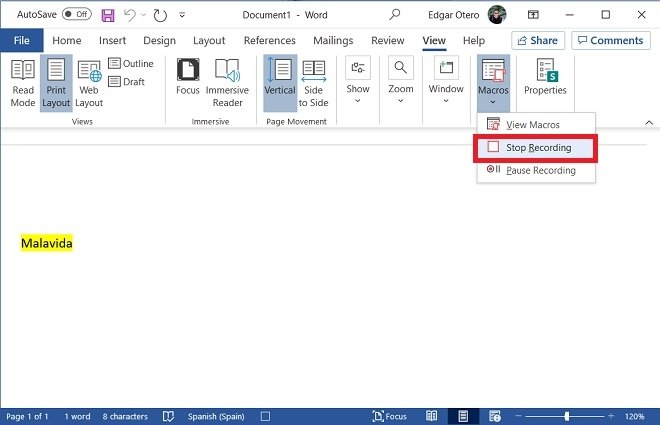Viewport: 660px width, 425px height.
Task: Open the search magnifier in title bar
Action: pyautogui.click(x=394, y=15)
